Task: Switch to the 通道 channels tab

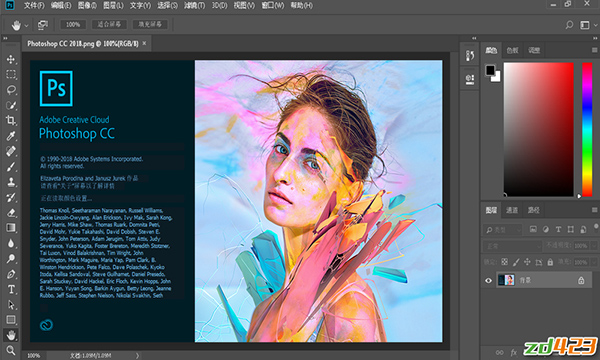Action: 512,210
